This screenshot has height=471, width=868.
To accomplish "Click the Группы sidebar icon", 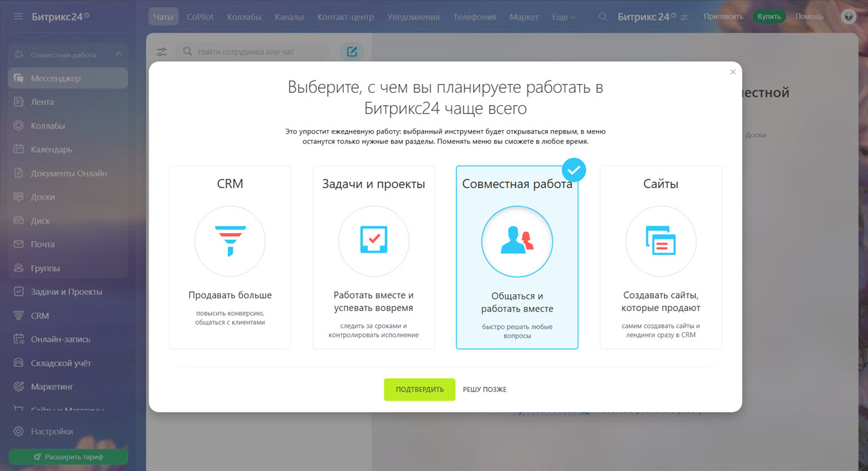I will pos(19,268).
